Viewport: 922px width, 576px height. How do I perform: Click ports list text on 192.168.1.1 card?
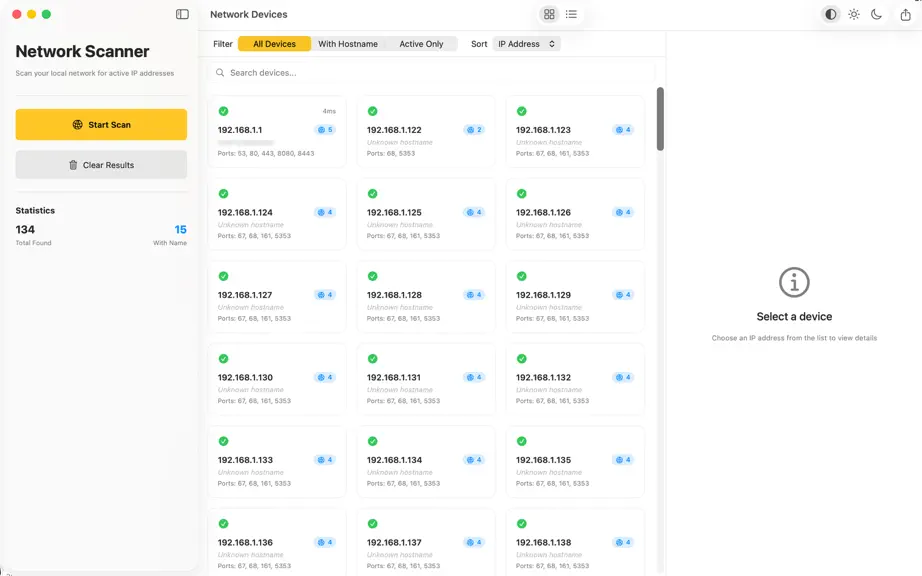(266, 153)
